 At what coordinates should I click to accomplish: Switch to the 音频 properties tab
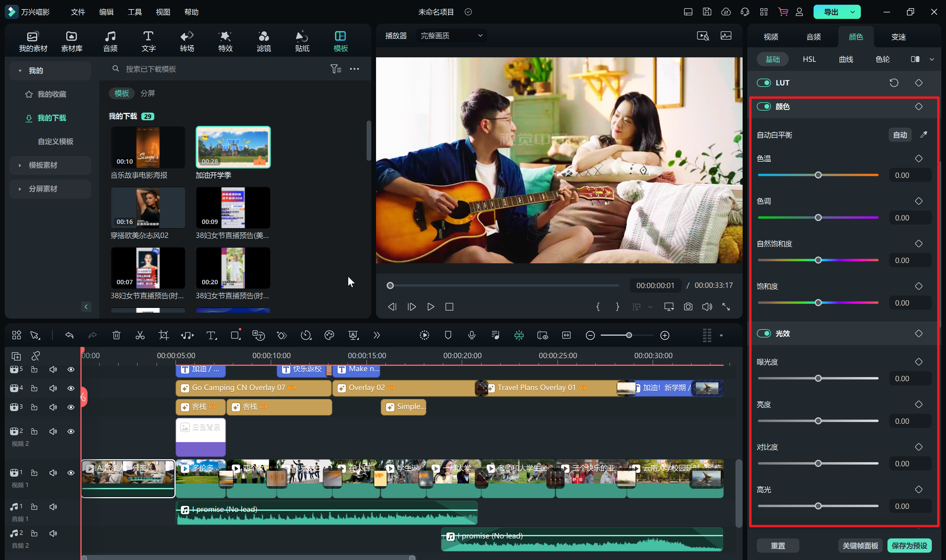814,37
